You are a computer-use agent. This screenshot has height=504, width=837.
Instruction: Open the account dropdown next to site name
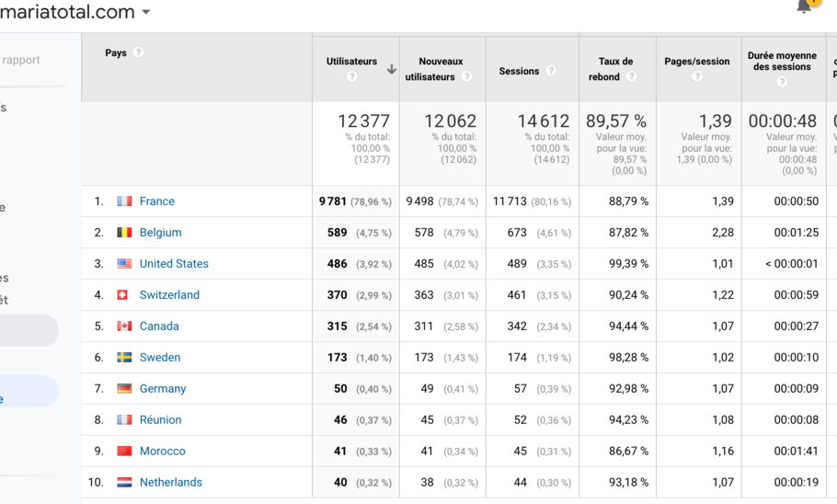146,13
